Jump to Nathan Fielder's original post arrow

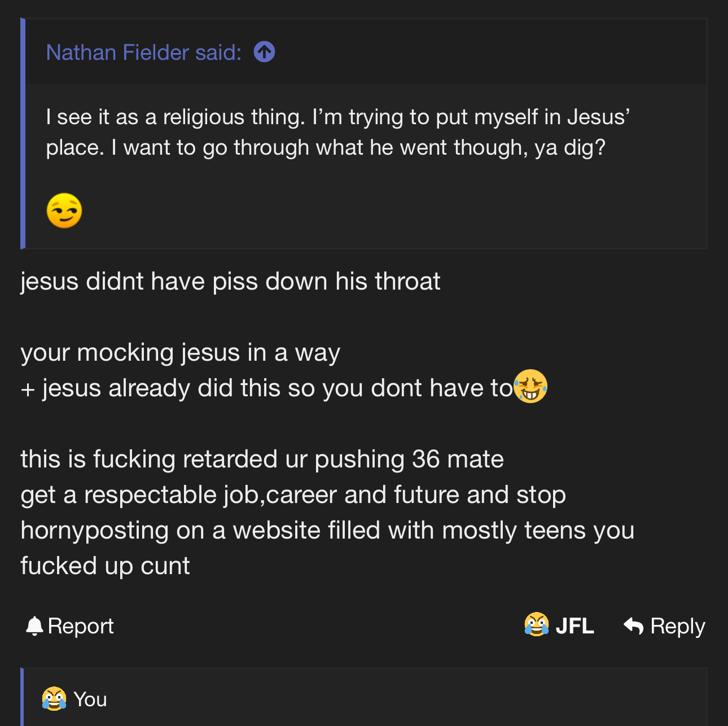point(264,52)
